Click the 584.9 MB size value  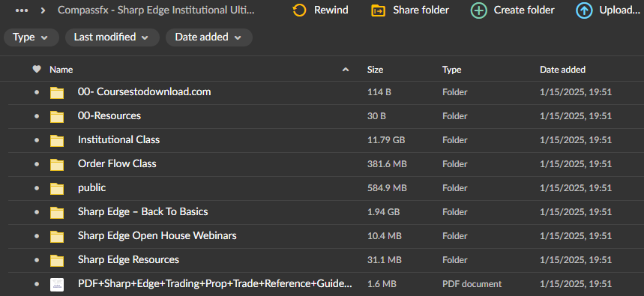[x=387, y=188]
